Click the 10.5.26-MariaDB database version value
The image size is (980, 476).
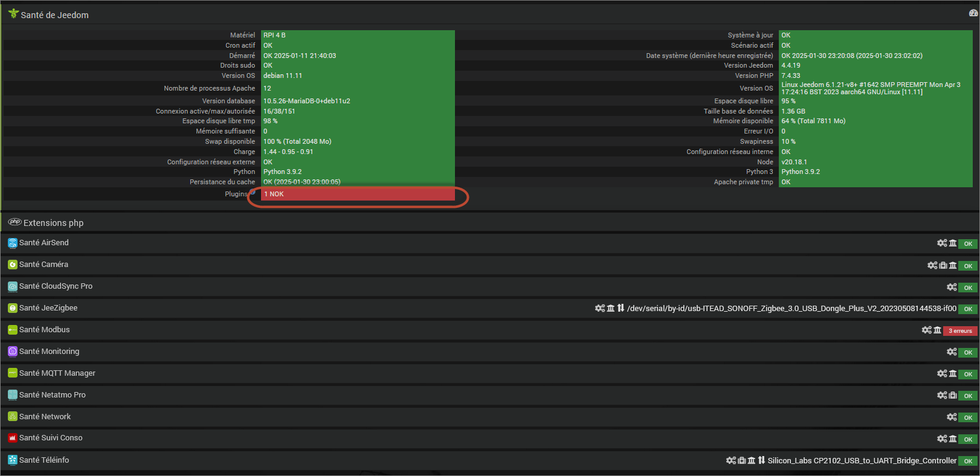[307, 101]
